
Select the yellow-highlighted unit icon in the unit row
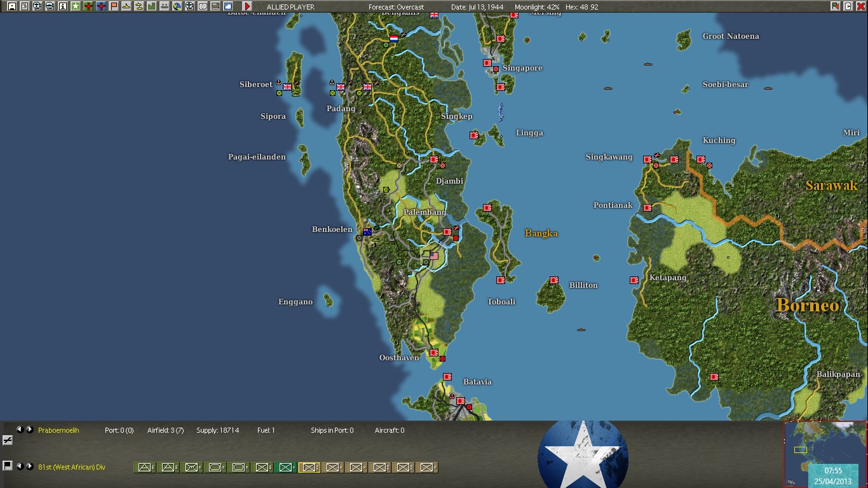(309, 468)
